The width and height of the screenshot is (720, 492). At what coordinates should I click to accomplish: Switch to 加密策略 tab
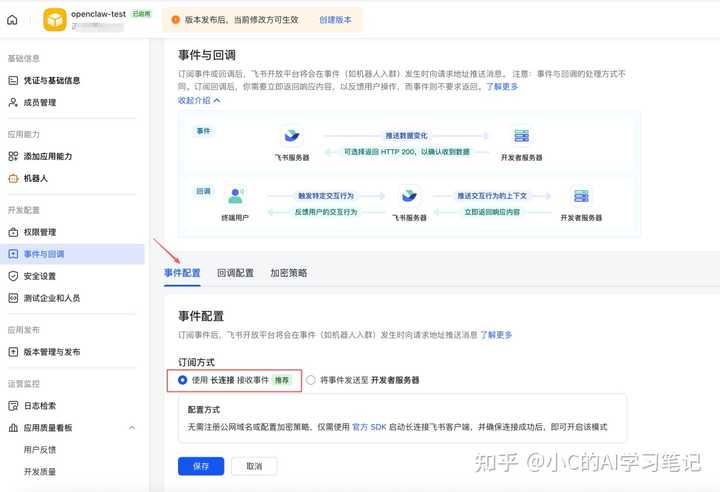pyautogui.click(x=288, y=273)
